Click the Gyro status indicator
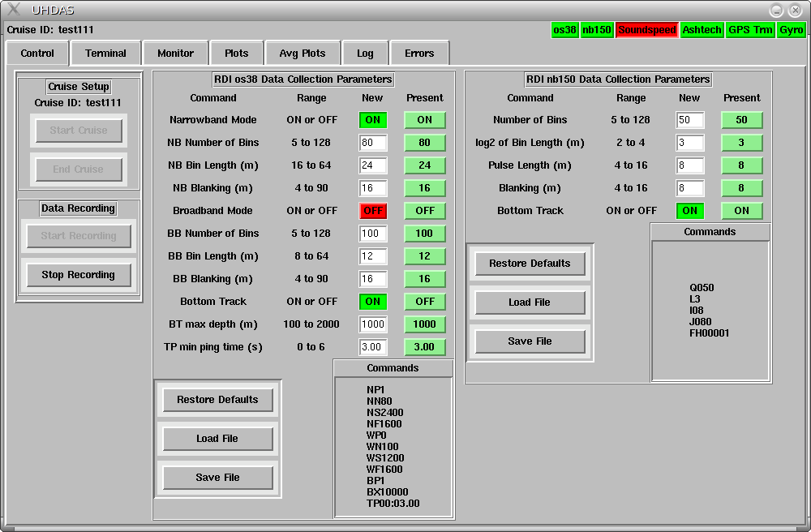Viewport: 811px width, 532px height. pyautogui.click(x=792, y=30)
